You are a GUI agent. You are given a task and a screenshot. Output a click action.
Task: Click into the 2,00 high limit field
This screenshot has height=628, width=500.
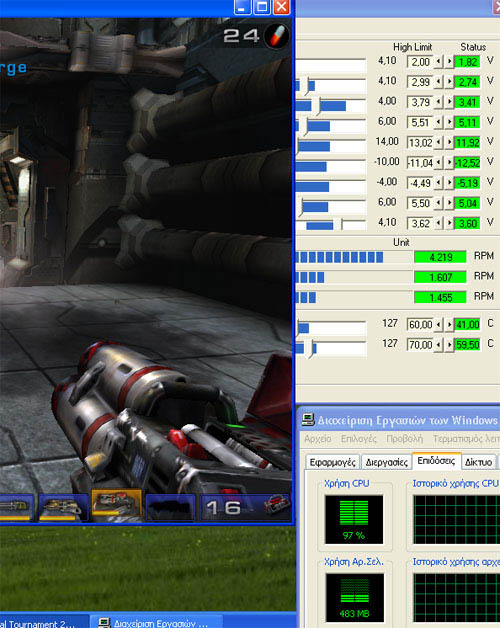pyautogui.click(x=420, y=62)
